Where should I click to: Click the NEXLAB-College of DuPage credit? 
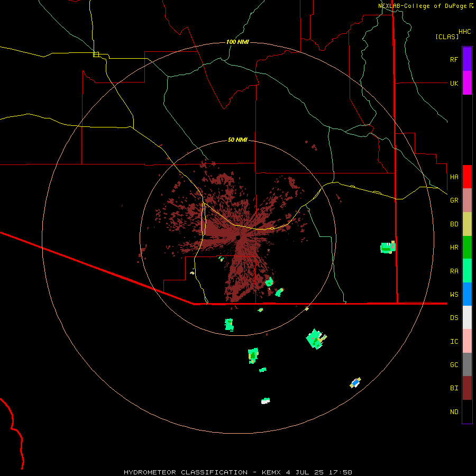[426, 6]
